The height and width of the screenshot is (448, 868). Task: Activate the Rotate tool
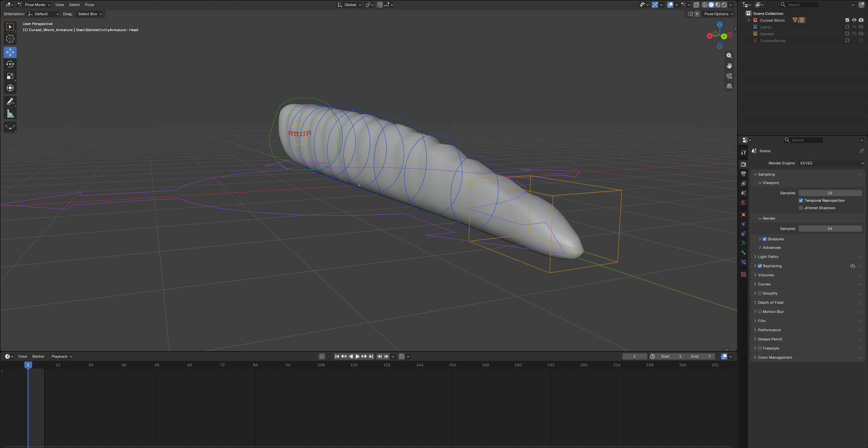pyautogui.click(x=10, y=64)
